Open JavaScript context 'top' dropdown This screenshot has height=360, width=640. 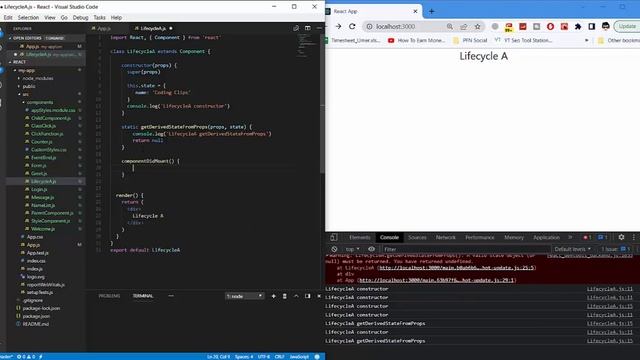352,249
